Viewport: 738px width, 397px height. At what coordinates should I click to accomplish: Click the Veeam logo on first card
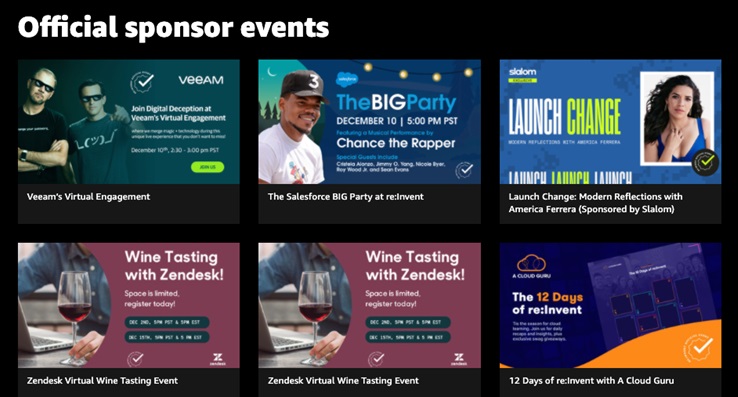coord(201,80)
